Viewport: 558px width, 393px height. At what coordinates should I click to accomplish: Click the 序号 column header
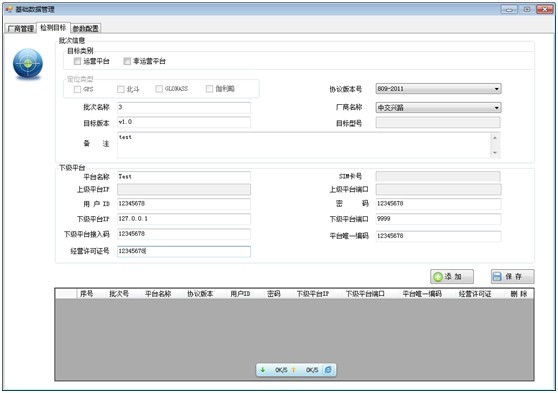point(86,294)
